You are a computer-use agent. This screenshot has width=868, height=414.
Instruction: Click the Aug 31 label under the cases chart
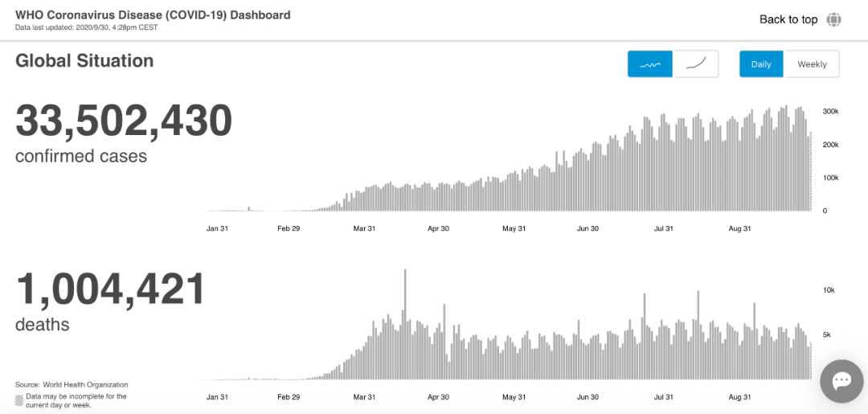point(739,228)
